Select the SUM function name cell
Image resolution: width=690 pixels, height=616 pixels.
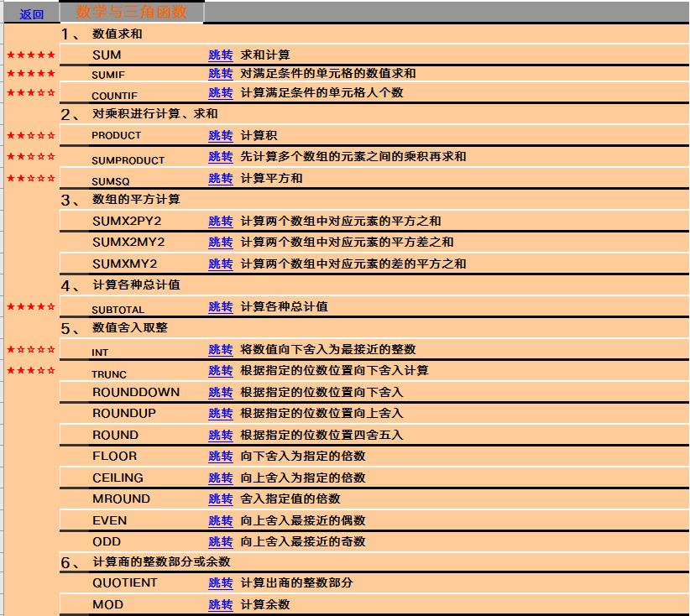107,55
